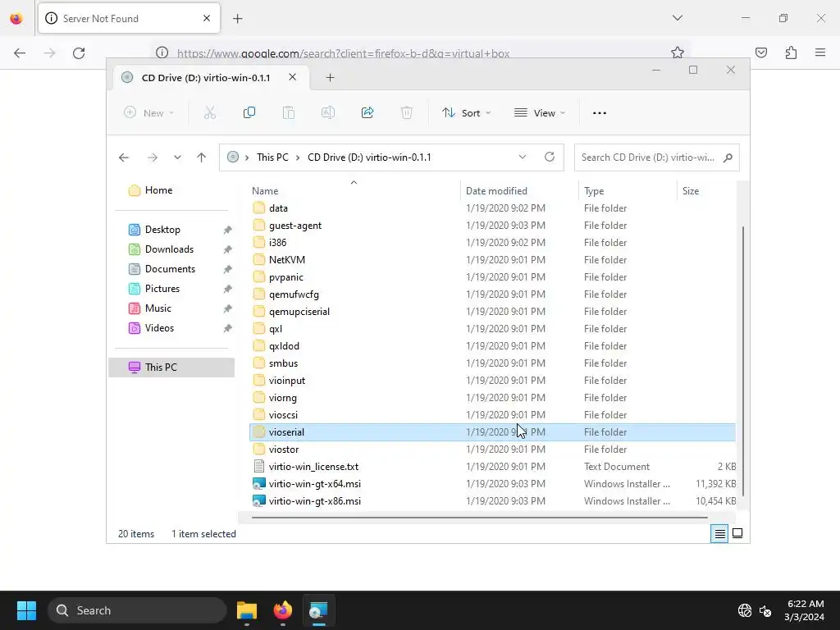Bookmark this page with the star icon
This screenshot has height=630, width=840.
coord(677,52)
